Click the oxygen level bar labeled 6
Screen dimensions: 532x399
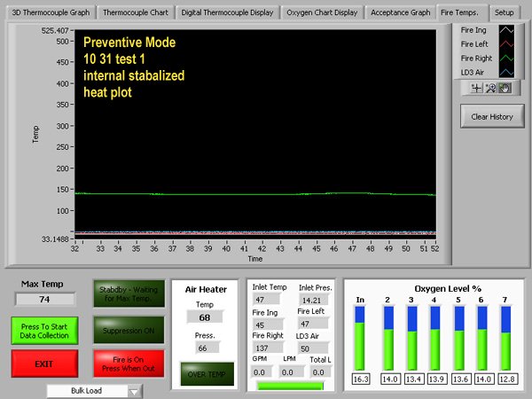[x=482, y=338]
